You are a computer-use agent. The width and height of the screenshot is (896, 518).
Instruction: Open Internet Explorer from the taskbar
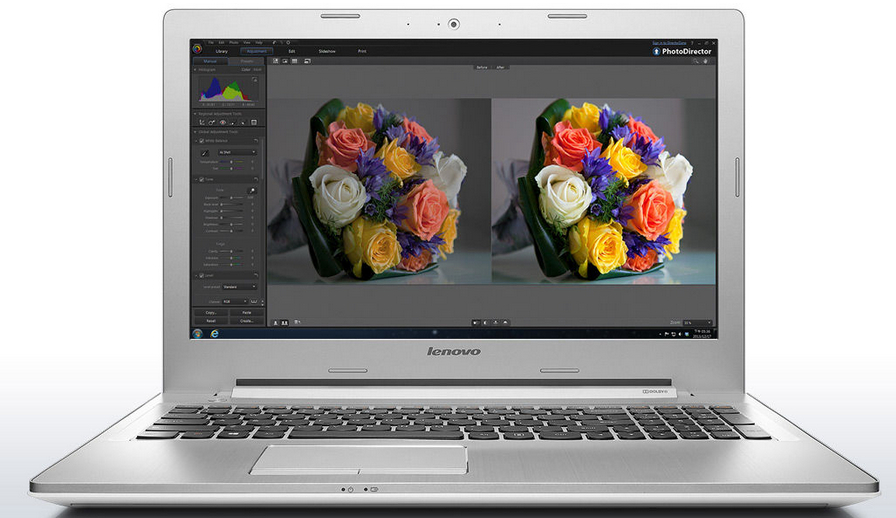[213, 332]
